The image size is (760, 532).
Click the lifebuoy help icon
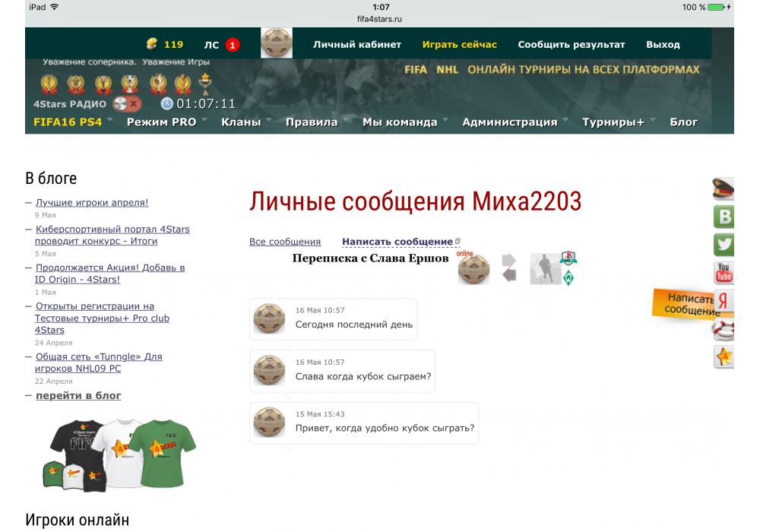click(x=724, y=329)
